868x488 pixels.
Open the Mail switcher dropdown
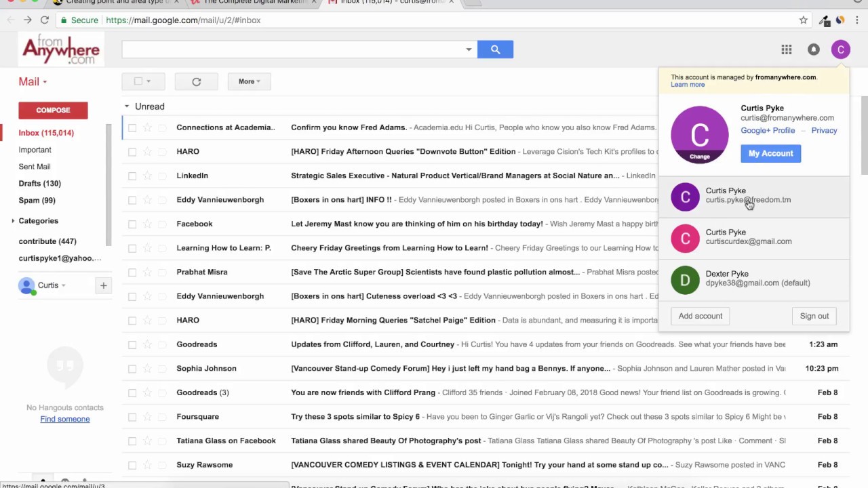[33, 81]
